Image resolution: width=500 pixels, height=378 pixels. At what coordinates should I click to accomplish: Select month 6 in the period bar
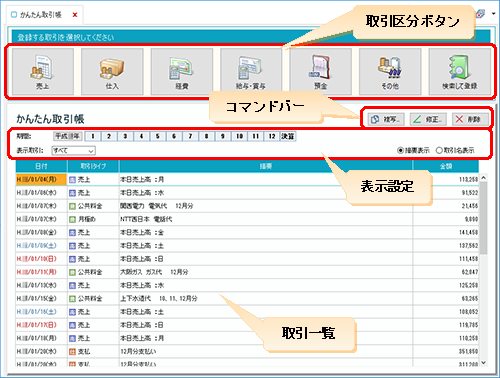pos(174,136)
